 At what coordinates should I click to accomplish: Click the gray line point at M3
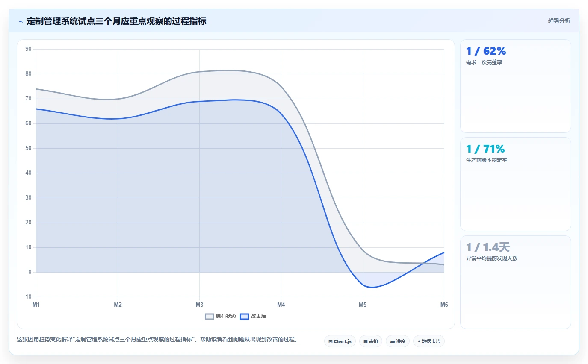click(x=199, y=72)
